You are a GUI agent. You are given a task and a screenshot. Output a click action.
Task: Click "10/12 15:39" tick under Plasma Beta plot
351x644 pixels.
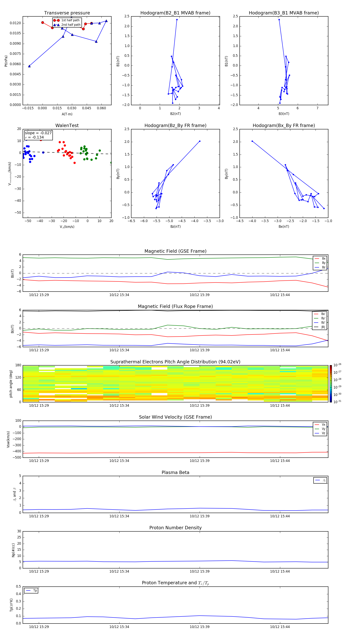click(x=200, y=516)
